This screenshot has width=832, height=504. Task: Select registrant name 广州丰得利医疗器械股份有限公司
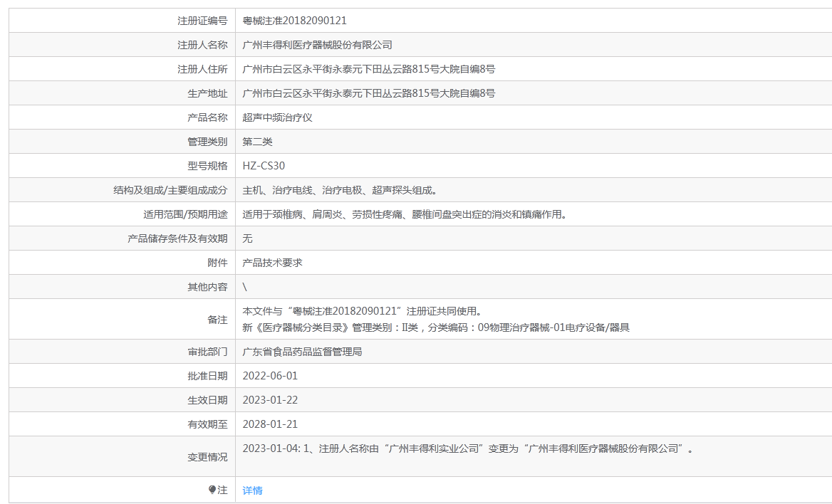click(317, 45)
